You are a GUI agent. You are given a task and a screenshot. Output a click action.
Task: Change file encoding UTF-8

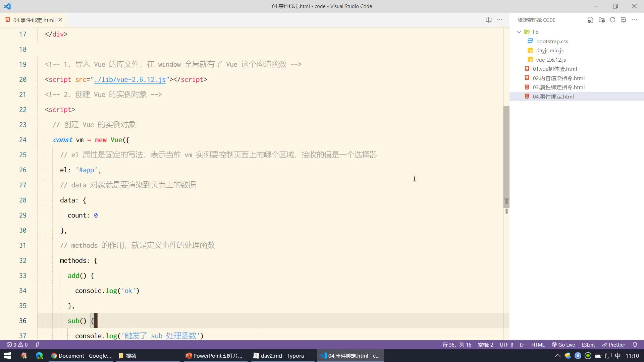coord(506,345)
